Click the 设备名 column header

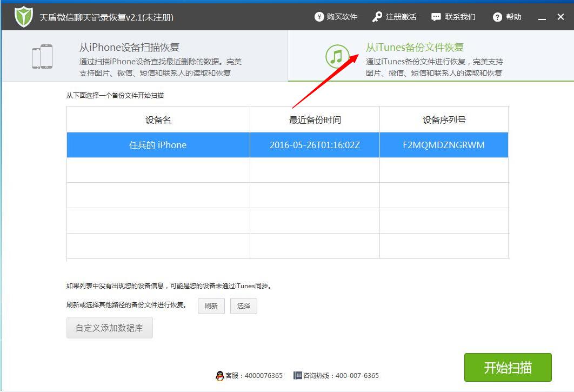157,119
